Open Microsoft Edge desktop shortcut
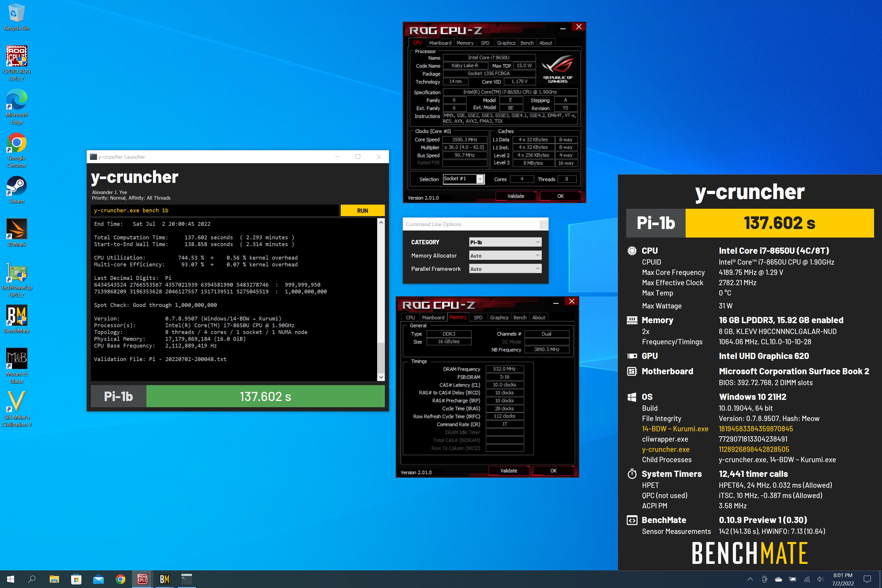Viewport: 882px width, 588px height. click(x=16, y=106)
